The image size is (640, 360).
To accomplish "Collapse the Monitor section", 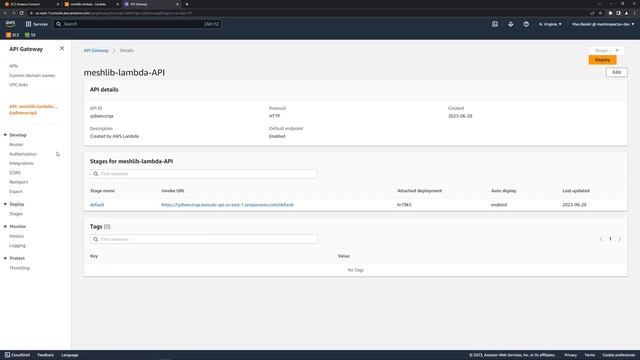I will (5, 227).
